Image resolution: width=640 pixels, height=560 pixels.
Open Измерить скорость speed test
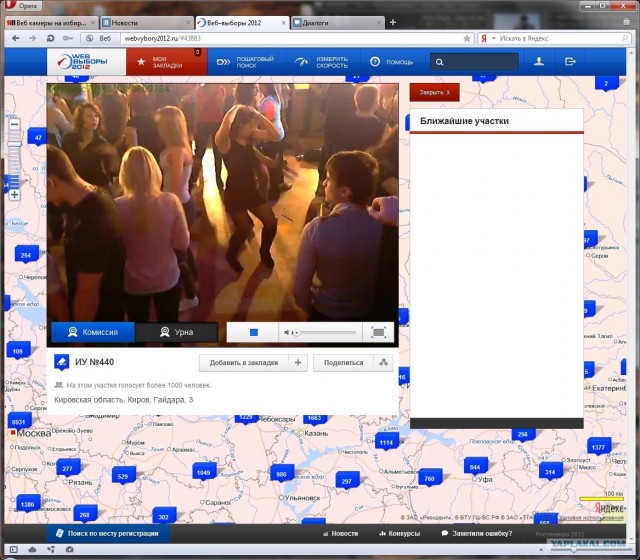pyautogui.click(x=321, y=62)
